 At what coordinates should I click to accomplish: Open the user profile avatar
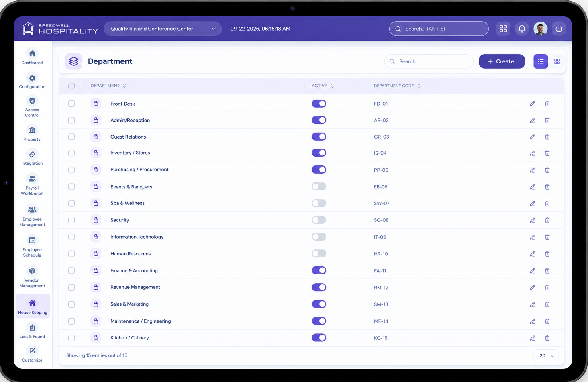pos(540,29)
